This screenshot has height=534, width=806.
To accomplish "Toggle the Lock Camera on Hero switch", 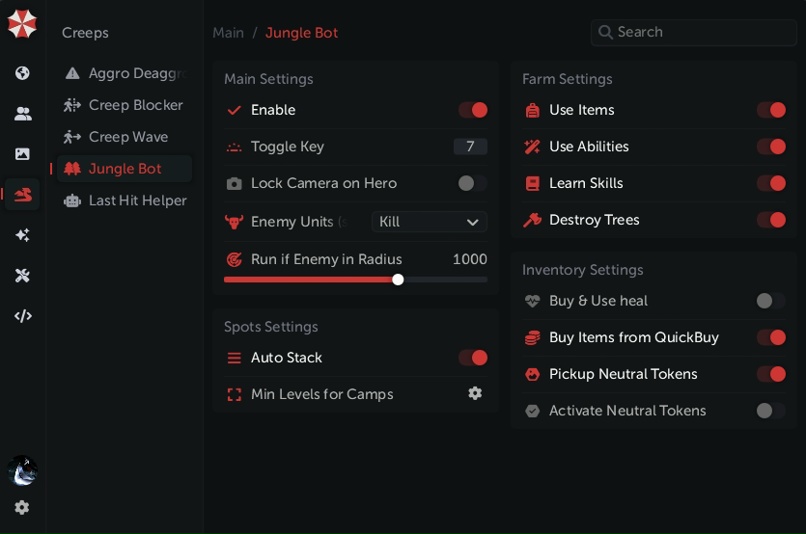I will (472, 183).
